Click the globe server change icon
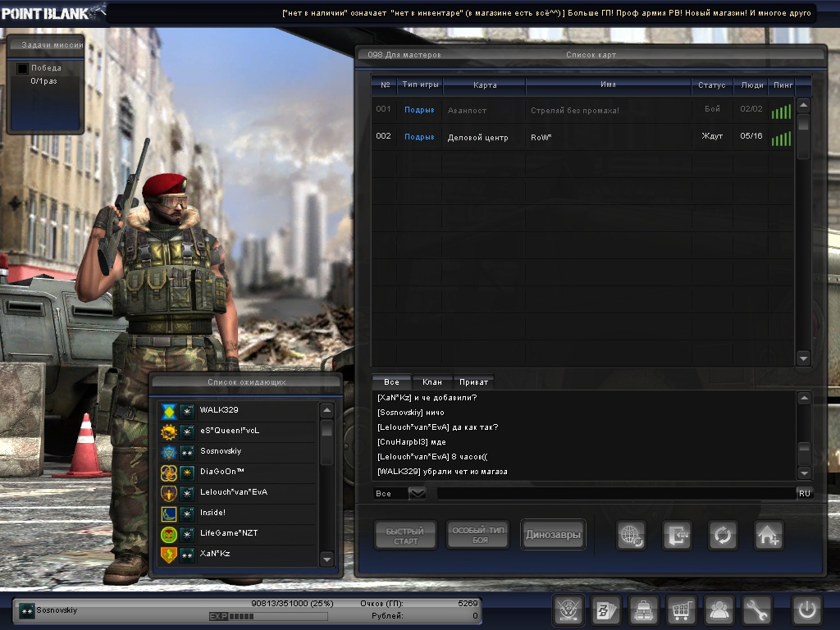The height and width of the screenshot is (630, 840). [632, 536]
